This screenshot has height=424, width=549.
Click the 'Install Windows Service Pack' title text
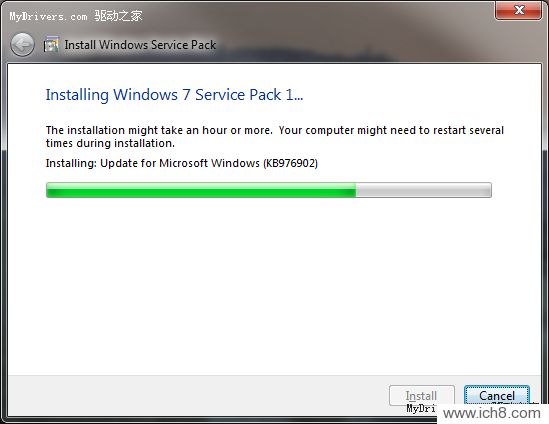[140, 45]
